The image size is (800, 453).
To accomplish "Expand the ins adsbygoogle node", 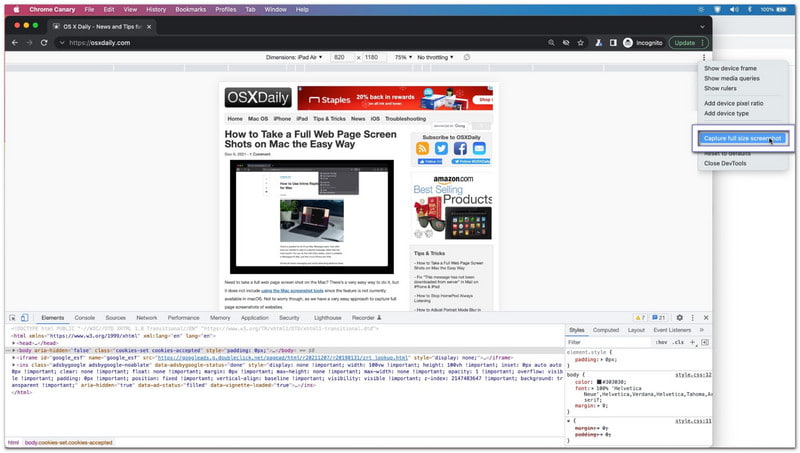I will [x=14, y=365].
